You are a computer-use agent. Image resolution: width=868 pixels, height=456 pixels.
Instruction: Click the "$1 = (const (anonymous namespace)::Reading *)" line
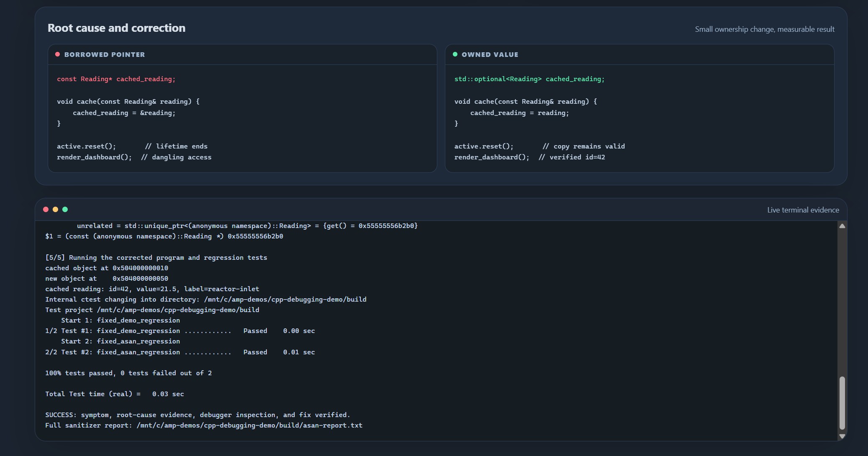[164, 236]
